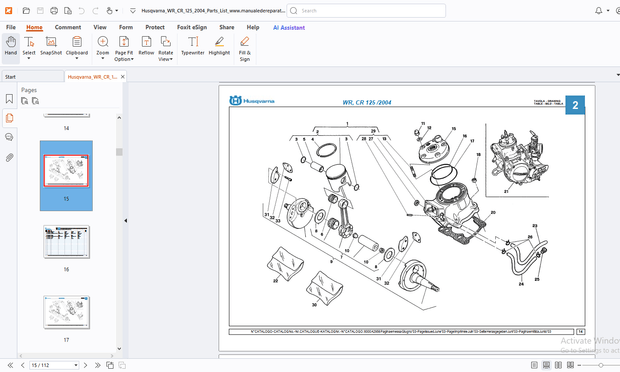Viewport: 620px width, 372px height.
Task: Expand the Zoom dropdown arrow
Action: click(103, 59)
